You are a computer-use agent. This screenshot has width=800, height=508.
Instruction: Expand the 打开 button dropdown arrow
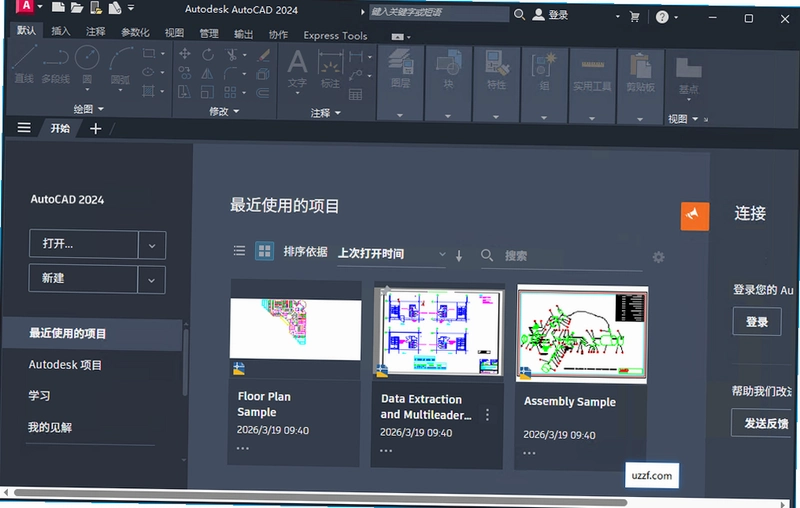point(152,245)
